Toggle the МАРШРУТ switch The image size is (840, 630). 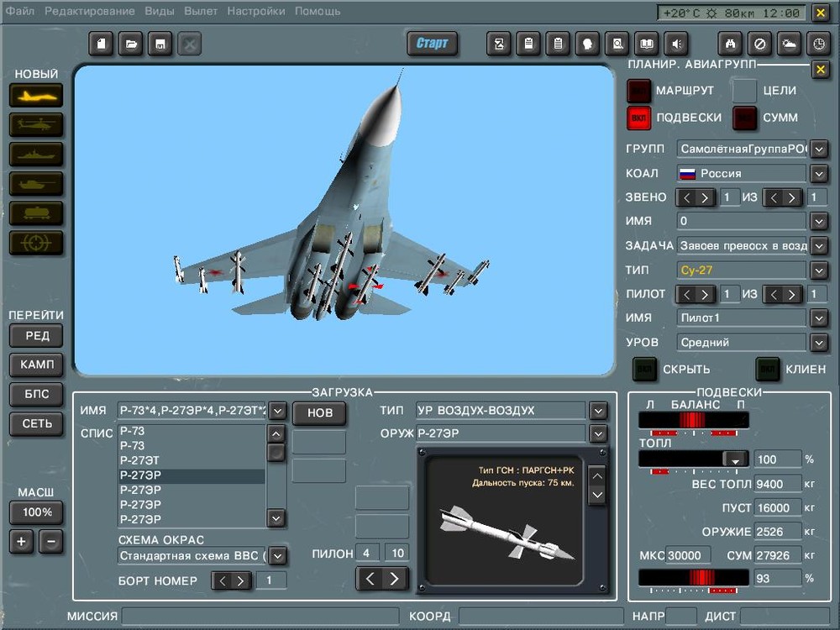[x=639, y=90]
